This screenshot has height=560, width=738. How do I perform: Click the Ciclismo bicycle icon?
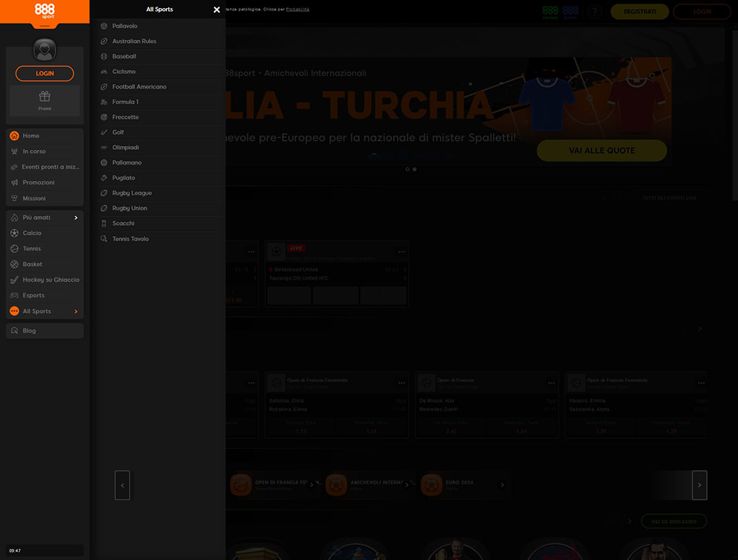click(x=104, y=72)
